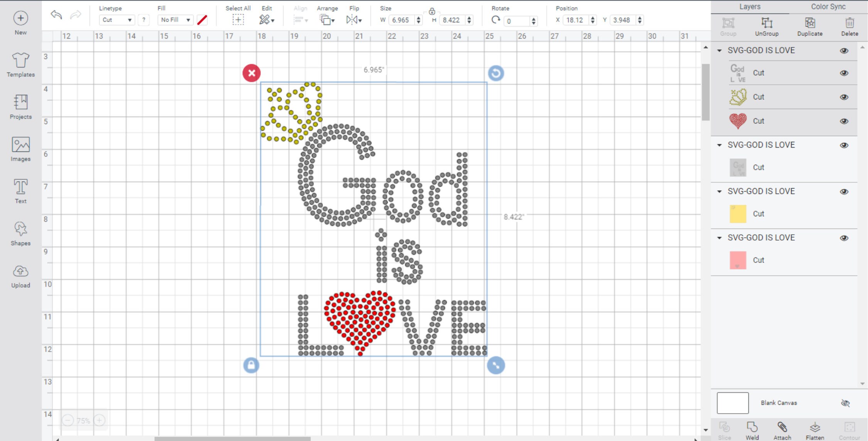The width and height of the screenshot is (868, 441).
Task: Click the Upload icon in the sidebar
Action: (x=20, y=275)
